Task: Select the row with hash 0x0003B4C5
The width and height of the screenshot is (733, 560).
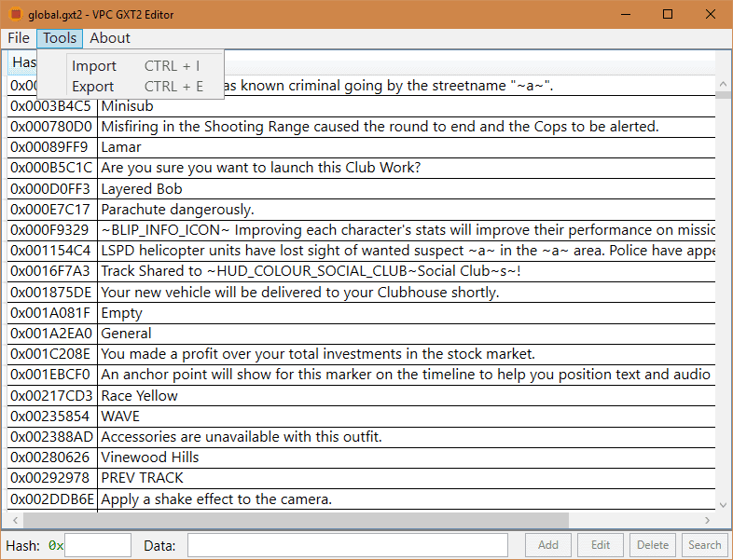Action: point(361,106)
